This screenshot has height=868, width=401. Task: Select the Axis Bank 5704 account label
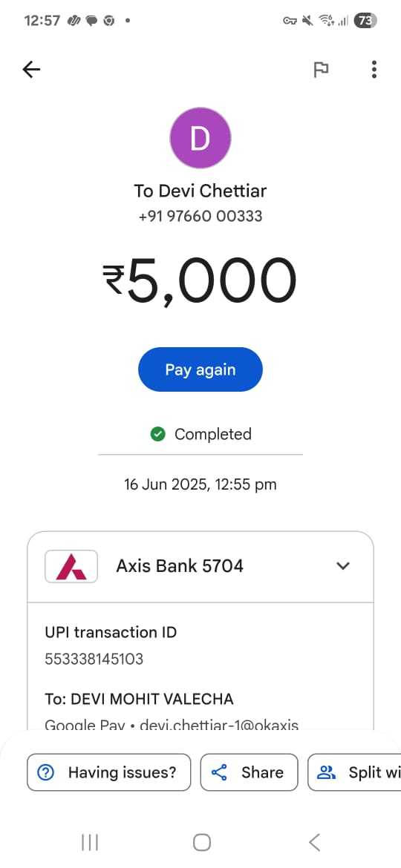coord(180,566)
